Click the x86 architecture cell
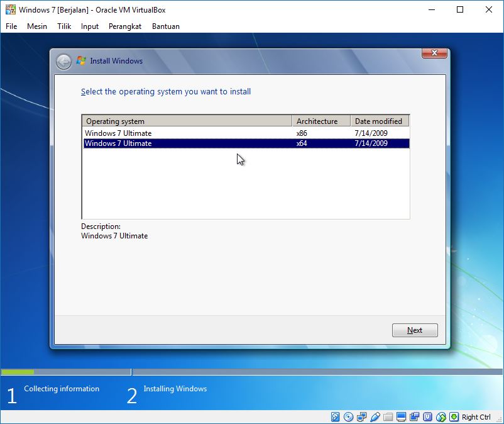Screen dimensions: 504x424 tap(302, 133)
